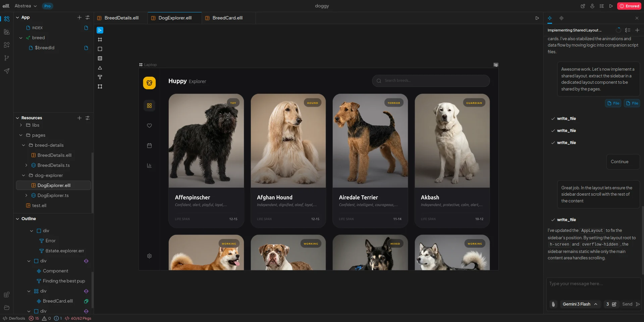This screenshot has width=644, height=322.
Task: Open the Afghan Hound breed card
Action: pyautogui.click(x=288, y=161)
